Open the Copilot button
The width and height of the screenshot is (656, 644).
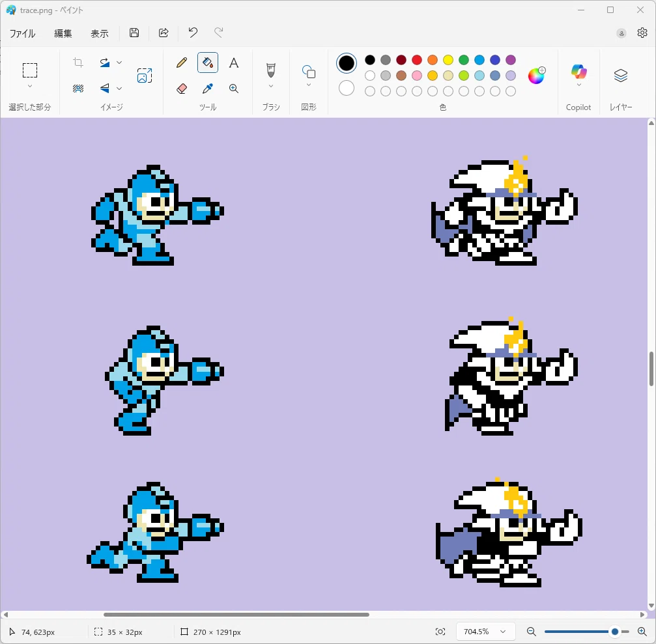[x=579, y=71]
